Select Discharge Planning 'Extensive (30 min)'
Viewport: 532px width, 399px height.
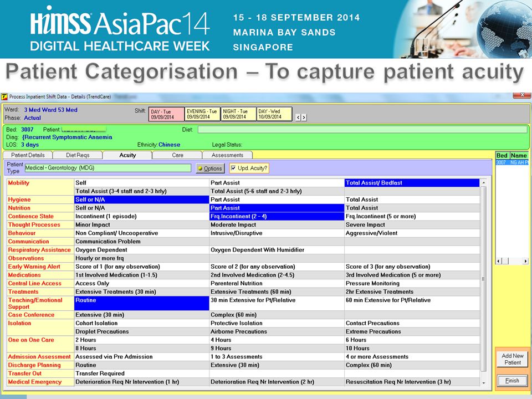point(277,365)
